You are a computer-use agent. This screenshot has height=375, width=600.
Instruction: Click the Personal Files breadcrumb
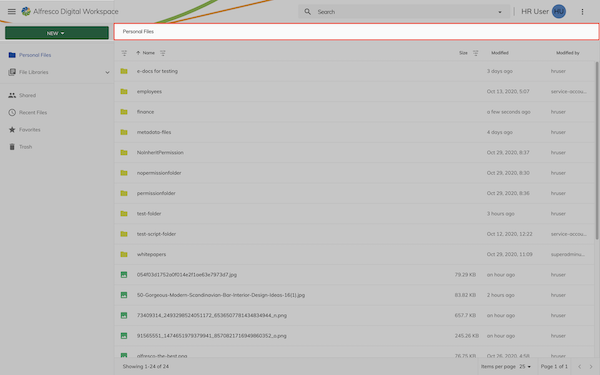[138, 31]
